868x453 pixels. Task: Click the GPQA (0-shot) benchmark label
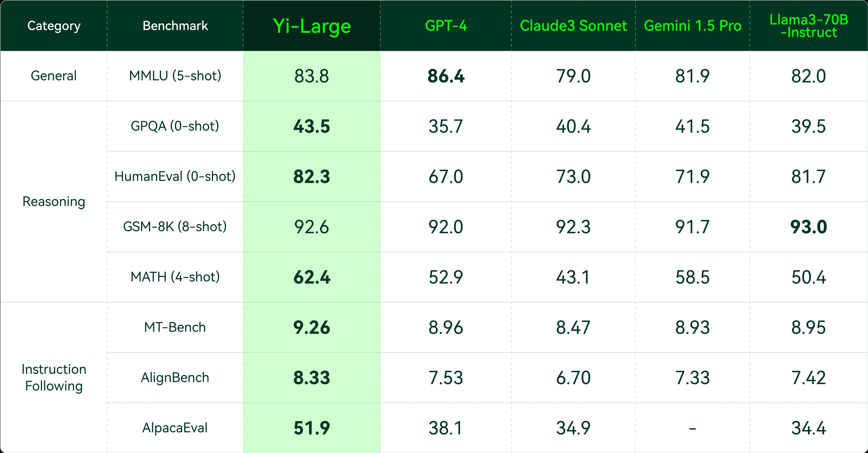click(x=175, y=126)
